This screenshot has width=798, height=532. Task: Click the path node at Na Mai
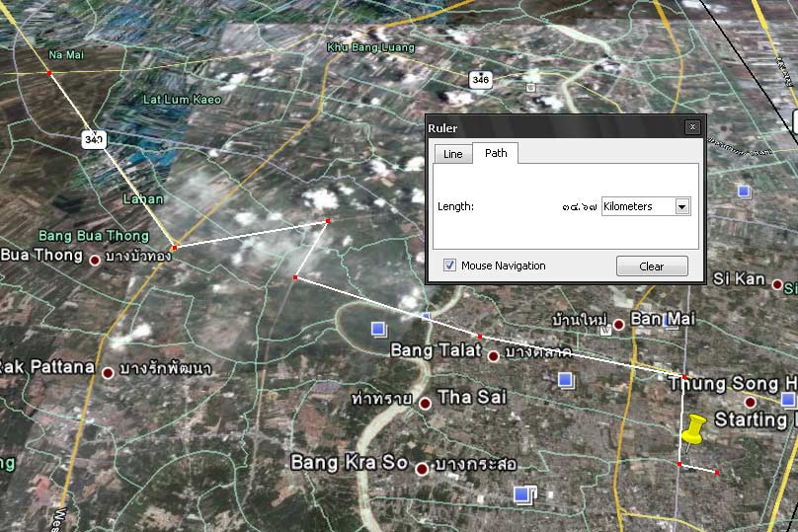[49, 72]
